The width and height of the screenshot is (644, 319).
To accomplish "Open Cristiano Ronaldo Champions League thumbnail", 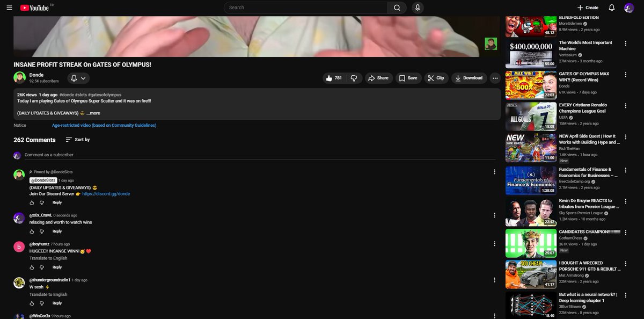I will pyautogui.click(x=531, y=117).
